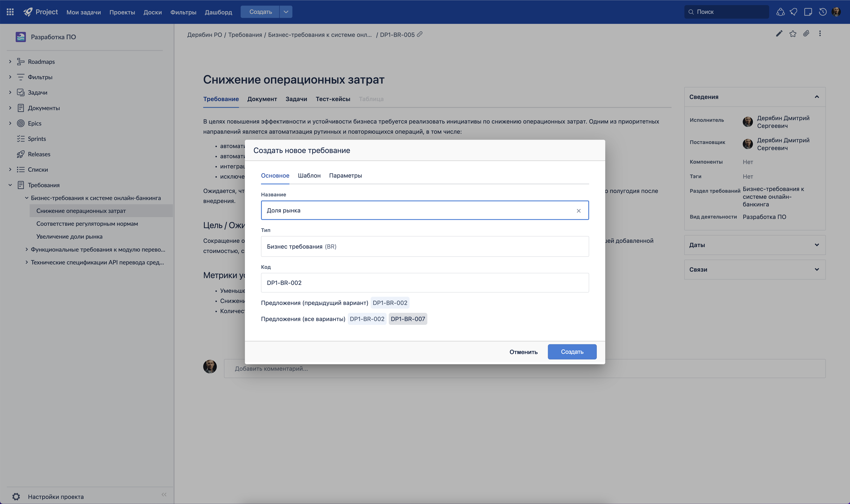This screenshot has width=850, height=504.
Task: Open project settings gear icon
Action: pyautogui.click(x=16, y=497)
